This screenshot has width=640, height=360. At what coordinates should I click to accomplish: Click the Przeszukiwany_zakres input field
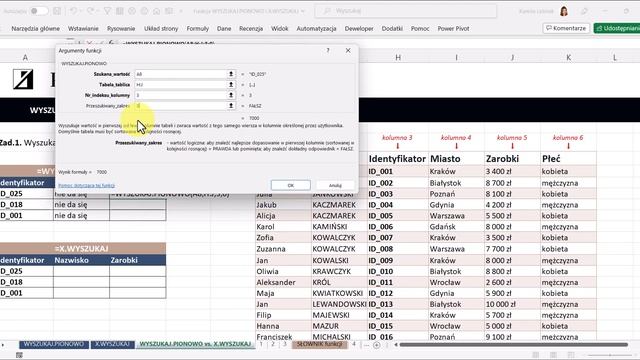coord(181,106)
